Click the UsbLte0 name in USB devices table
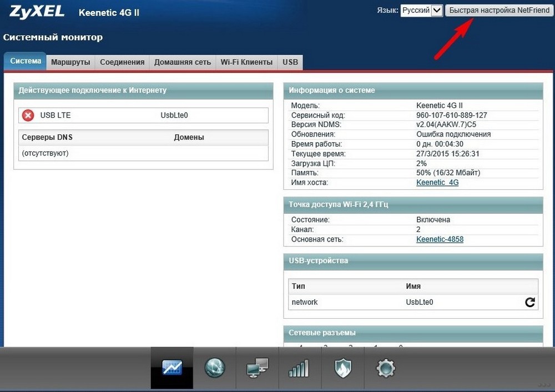The width and height of the screenshot is (555, 392). (420, 302)
